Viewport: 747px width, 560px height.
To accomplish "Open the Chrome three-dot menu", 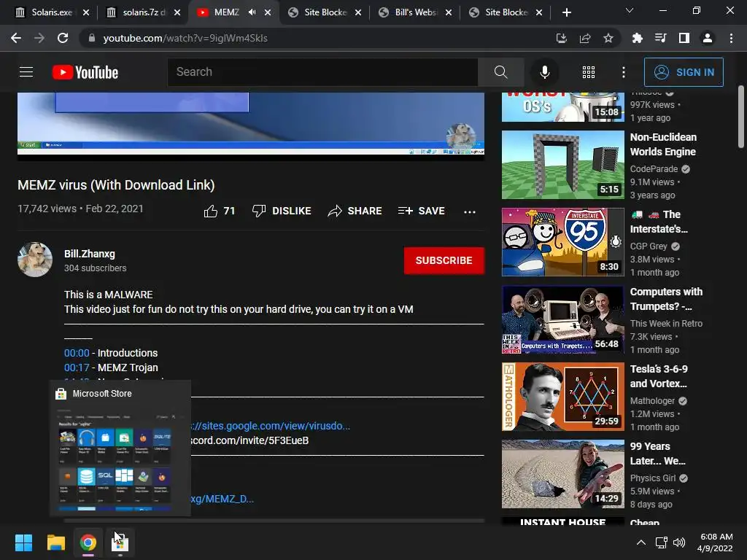I will coord(731,38).
